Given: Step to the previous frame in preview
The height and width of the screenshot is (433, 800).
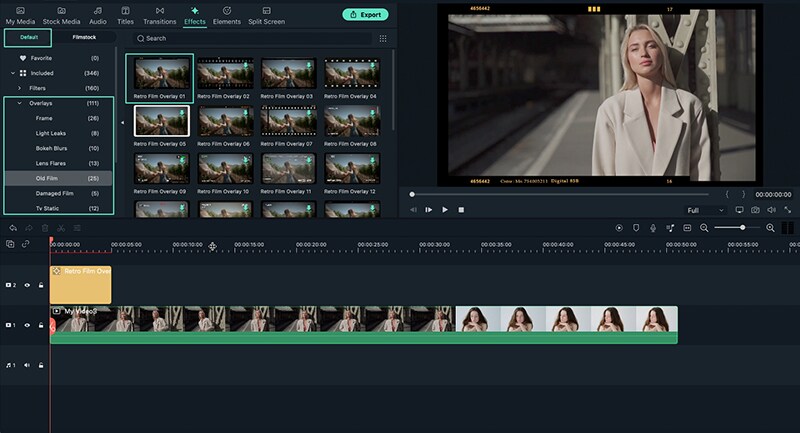Looking at the screenshot, I should pyautogui.click(x=413, y=210).
